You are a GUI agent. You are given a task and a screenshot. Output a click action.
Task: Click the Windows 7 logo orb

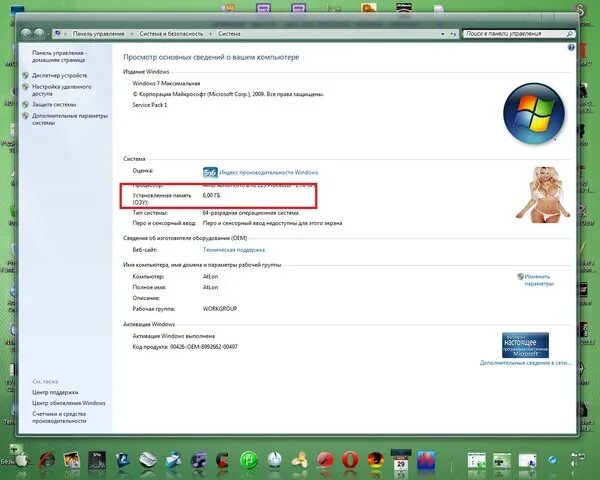[534, 113]
